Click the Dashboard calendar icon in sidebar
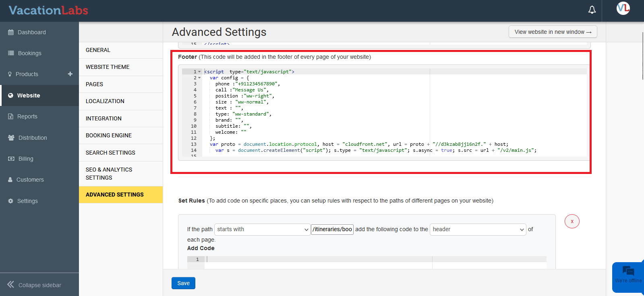644x296 pixels. (x=11, y=32)
